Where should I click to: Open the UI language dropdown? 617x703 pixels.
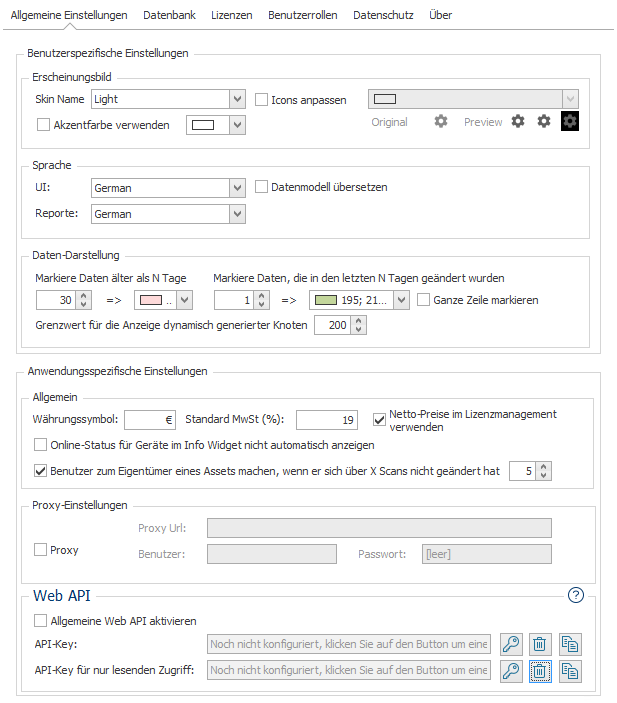click(238, 188)
